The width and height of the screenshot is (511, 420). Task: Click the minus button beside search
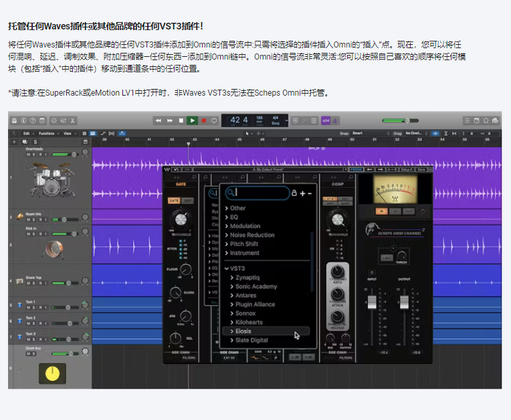pyautogui.click(x=310, y=193)
